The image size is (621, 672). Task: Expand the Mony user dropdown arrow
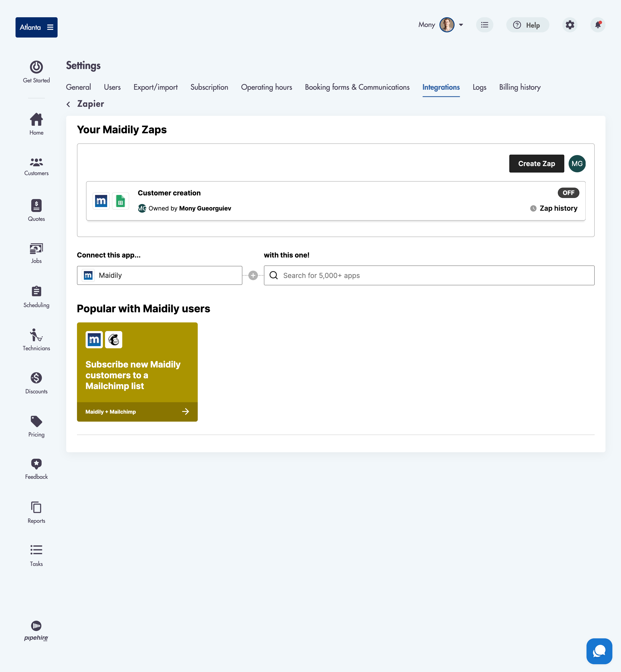click(x=461, y=25)
